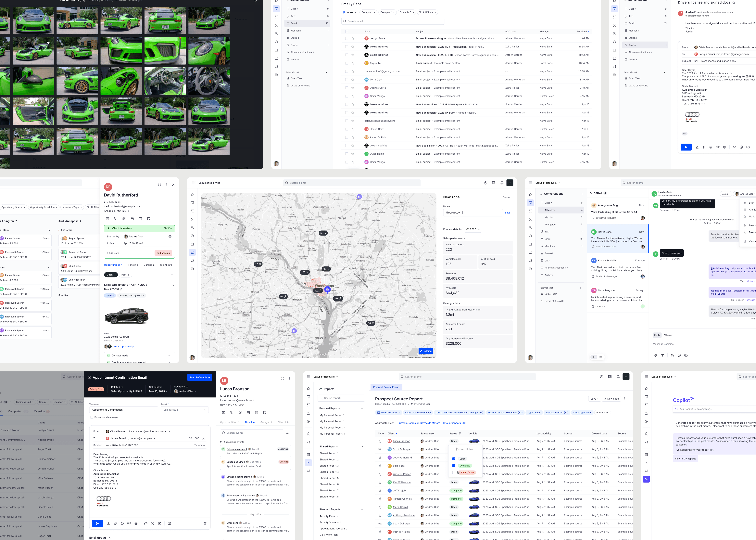This screenshot has width=756, height=540.
Task: Click the megaphone broadcast icon in the left rail
Action: (276, 67)
